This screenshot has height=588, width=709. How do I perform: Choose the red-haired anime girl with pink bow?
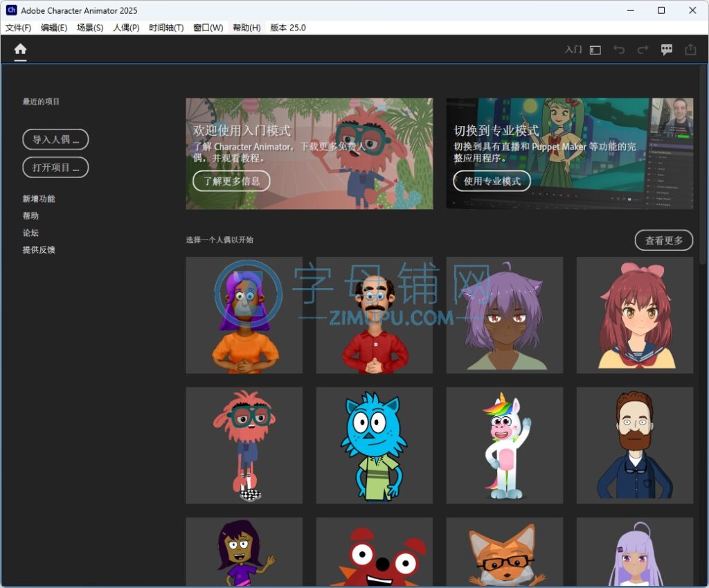635,315
